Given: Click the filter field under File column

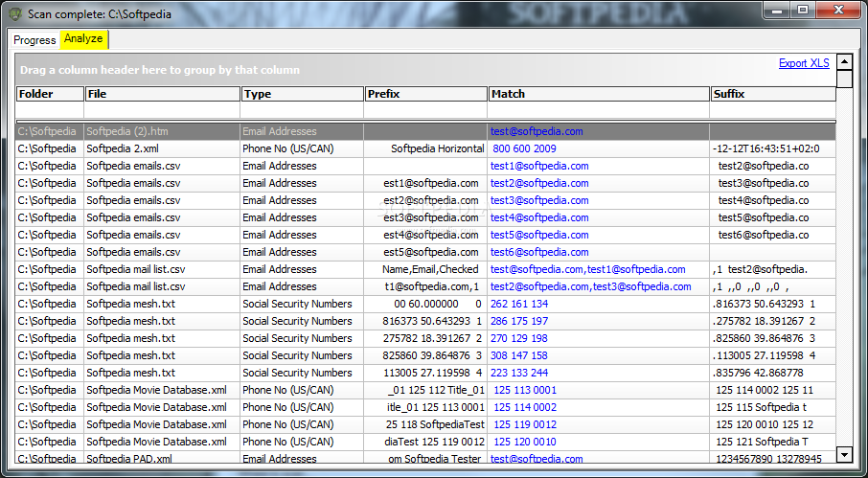Looking at the screenshot, I should 162,110.
